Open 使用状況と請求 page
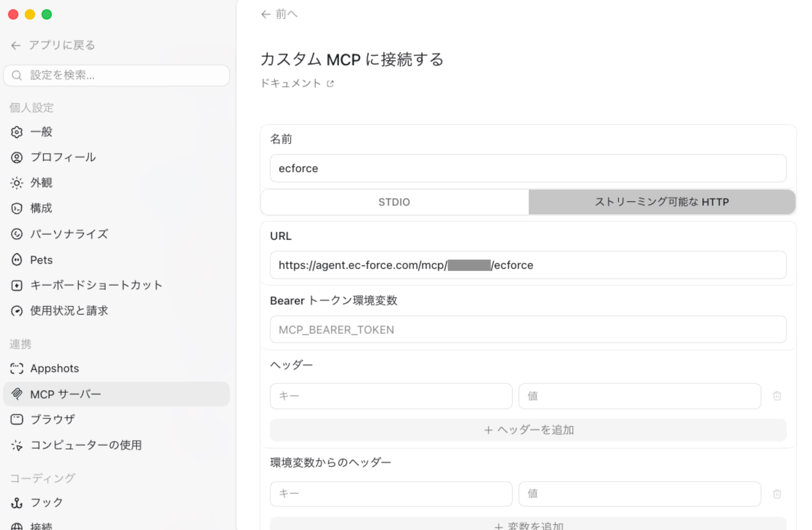Image resolution: width=812 pixels, height=530 pixels. click(x=116, y=311)
